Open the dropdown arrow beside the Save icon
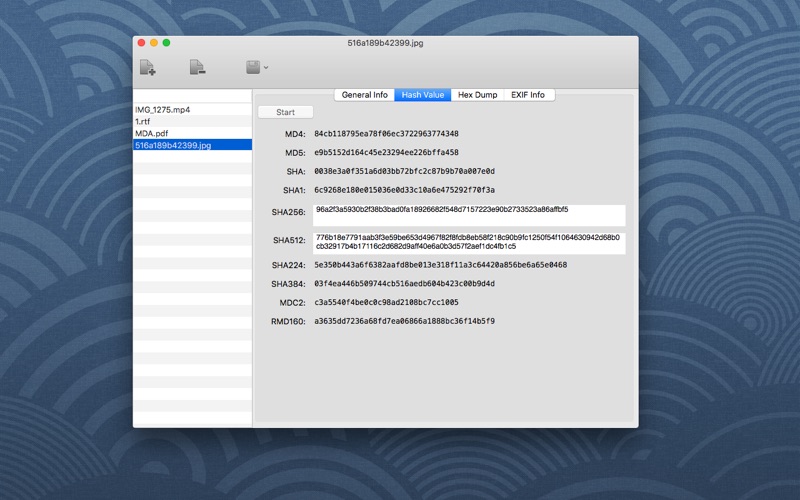The image size is (800, 500). point(266,67)
